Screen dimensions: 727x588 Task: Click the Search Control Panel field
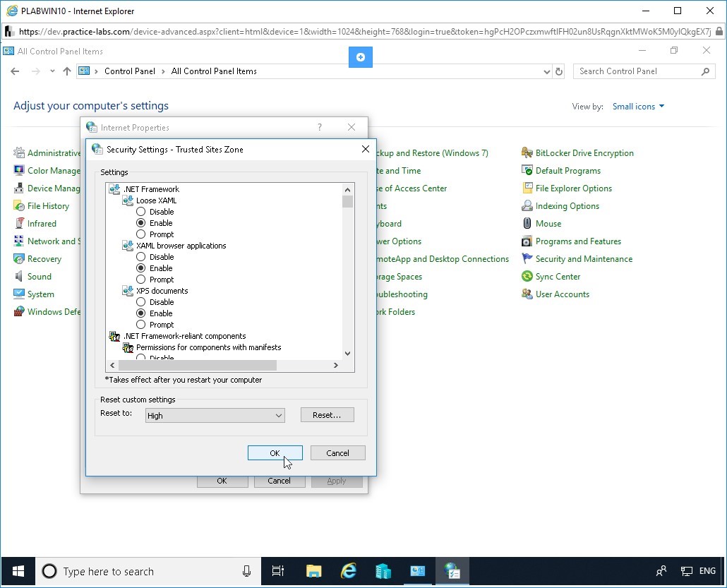tap(644, 71)
